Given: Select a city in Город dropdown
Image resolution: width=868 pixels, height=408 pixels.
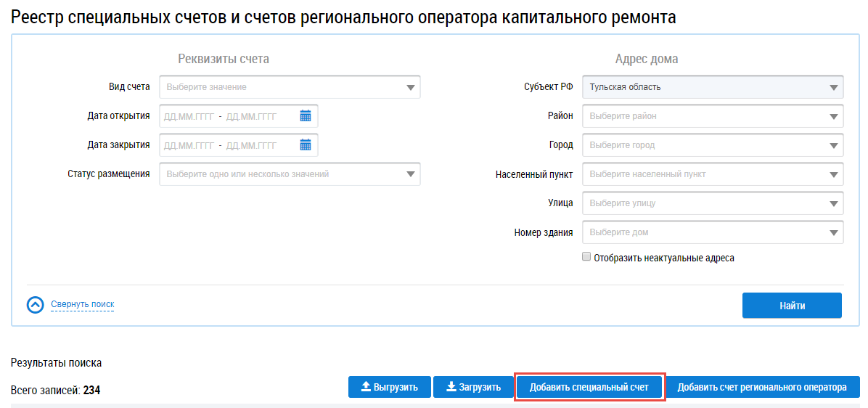Looking at the screenshot, I should click(x=713, y=145).
